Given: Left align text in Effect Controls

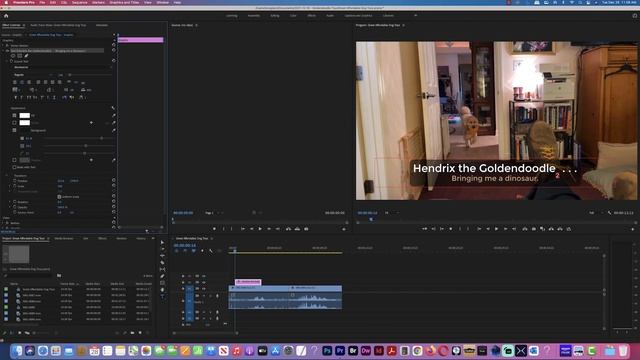Looking at the screenshot, I should pyautogui.click(x=15, y=82).
